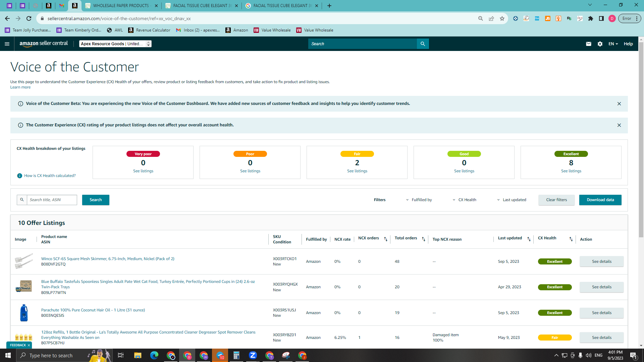Toggle the browser side panel icon
The height and width of the screenshot is (362, 644).
(601, 18)
